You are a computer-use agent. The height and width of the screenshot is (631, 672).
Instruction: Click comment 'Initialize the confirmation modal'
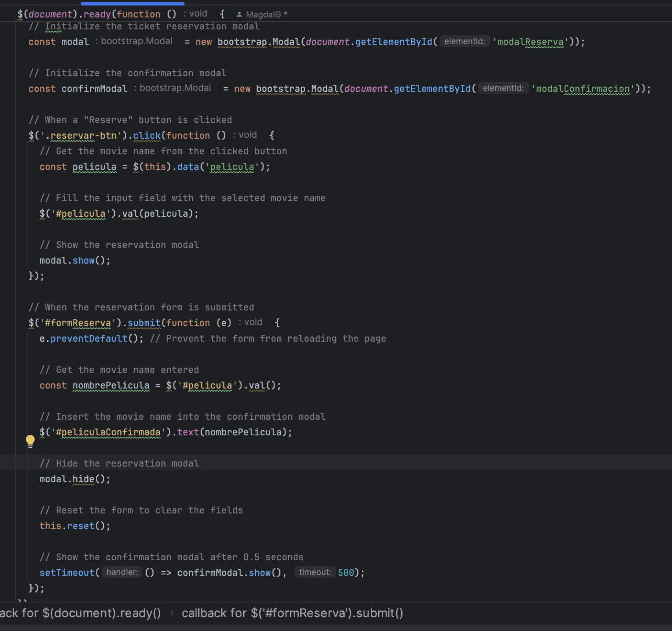click(128, 73)
